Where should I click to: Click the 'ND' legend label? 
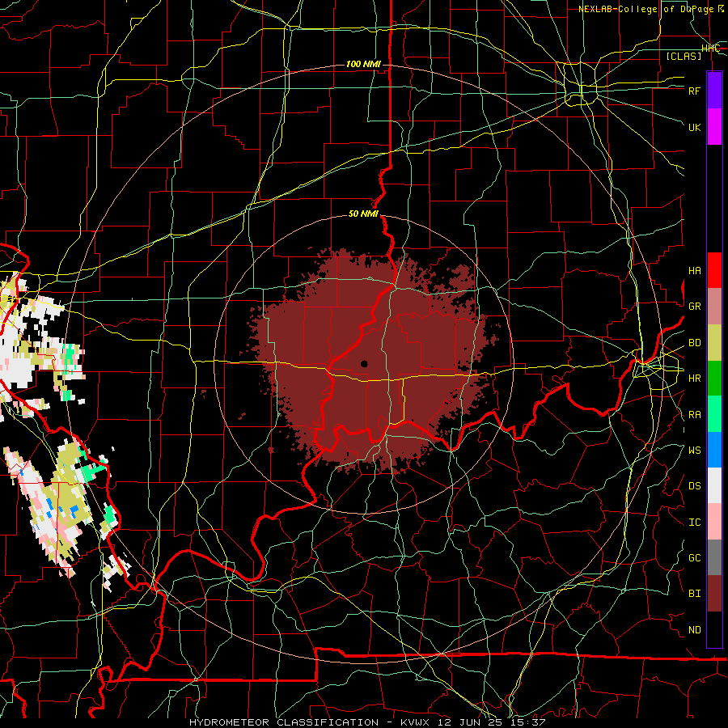tap(695, 630)
